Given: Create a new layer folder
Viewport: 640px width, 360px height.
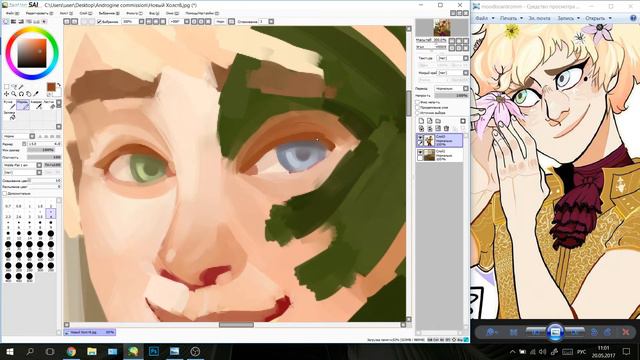Looking at the screenshot, I should click(x=438, y=121).
